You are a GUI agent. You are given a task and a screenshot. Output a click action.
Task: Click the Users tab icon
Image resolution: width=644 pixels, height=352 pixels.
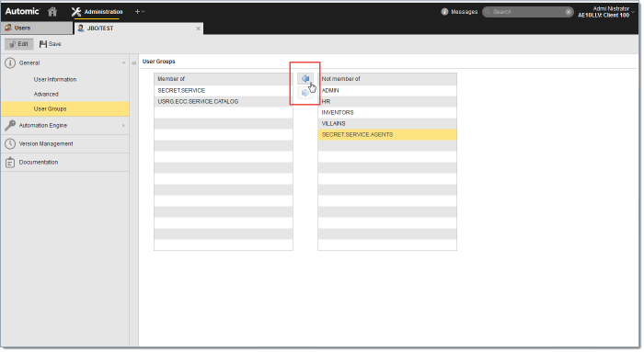click(x=8, y=28)
